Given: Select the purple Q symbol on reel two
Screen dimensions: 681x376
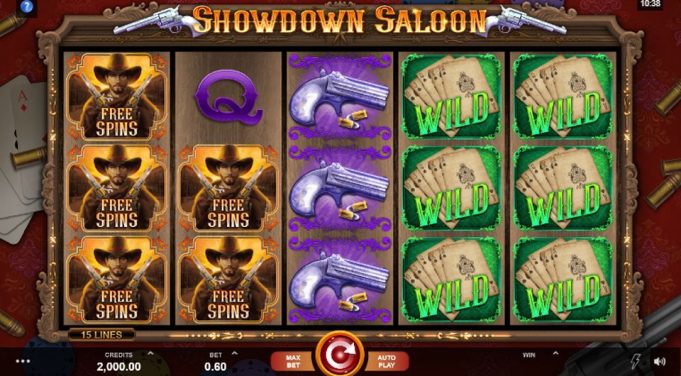Looking at the screenshot, I should (x=228, y=97).
